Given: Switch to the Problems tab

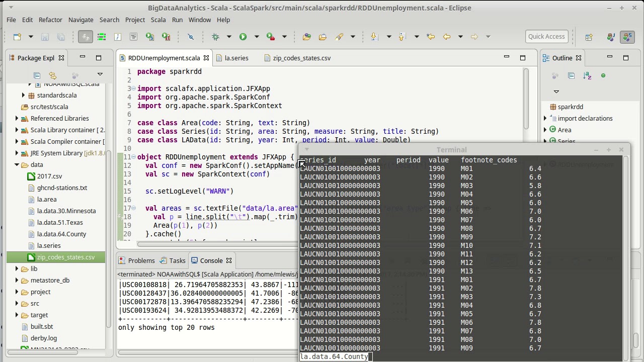Looking at the screenshot, I should pyautogui.click(x=136, y=261).
